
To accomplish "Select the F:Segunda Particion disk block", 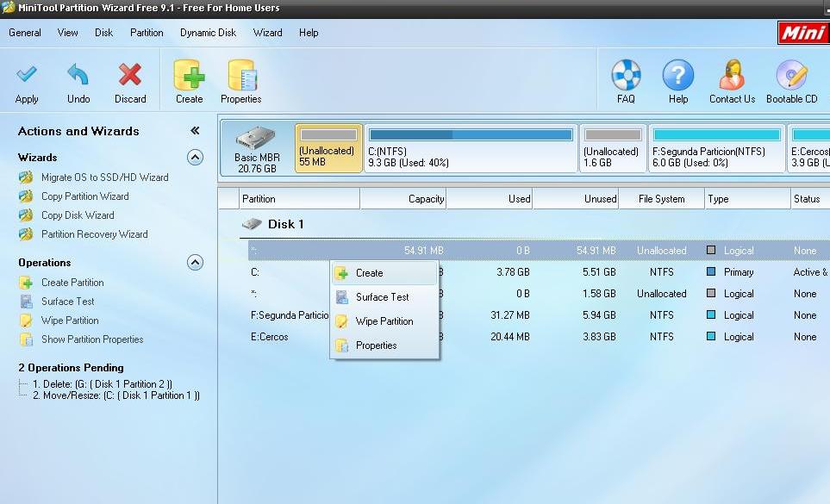I will 717,148.
